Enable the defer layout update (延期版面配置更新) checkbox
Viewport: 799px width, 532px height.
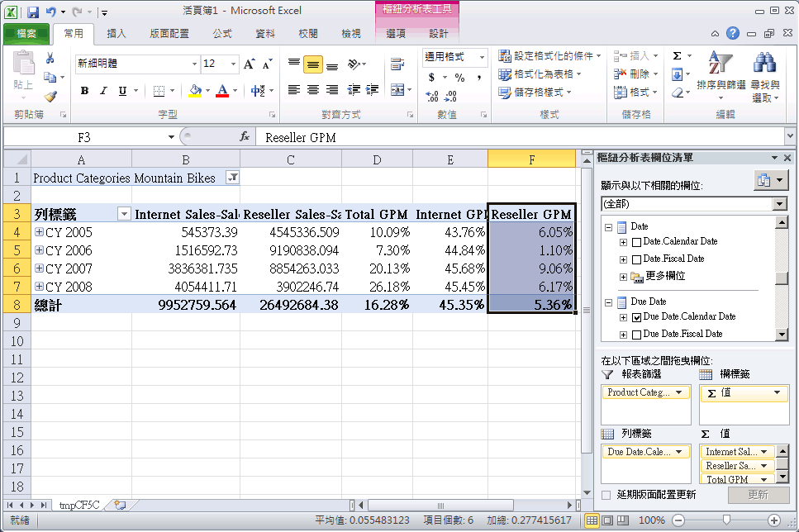point(606,495)
